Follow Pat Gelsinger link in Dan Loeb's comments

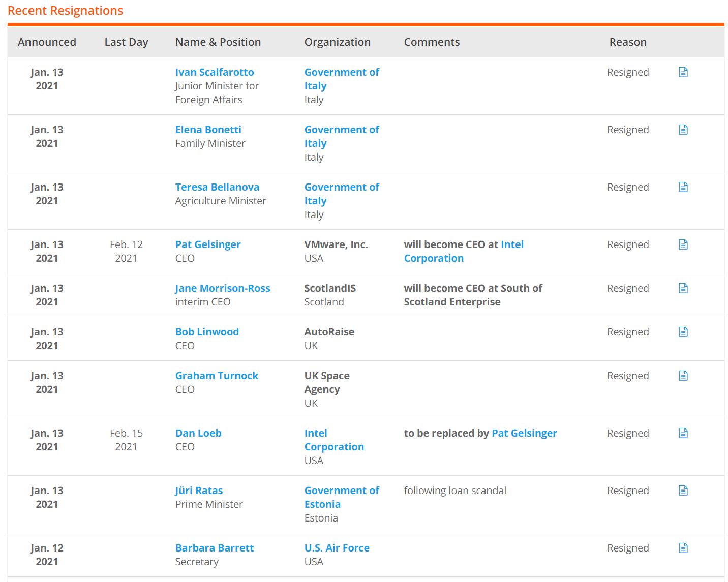click(524, 433)
